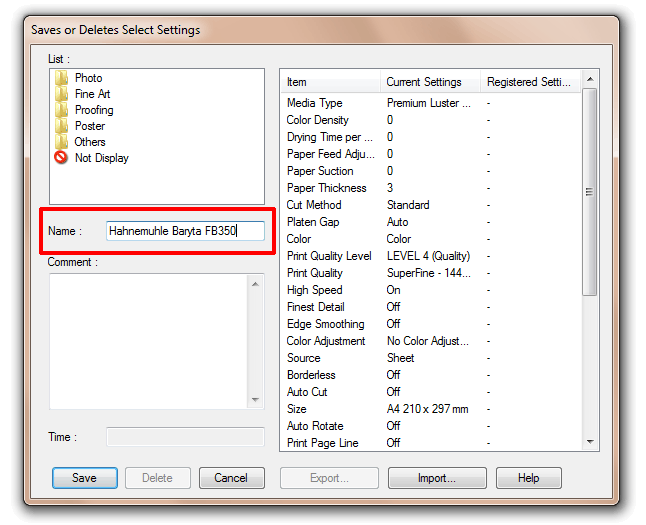646x525 pixels.
Task: Click the Registered Setti... column header
Action: click(531, 82)
